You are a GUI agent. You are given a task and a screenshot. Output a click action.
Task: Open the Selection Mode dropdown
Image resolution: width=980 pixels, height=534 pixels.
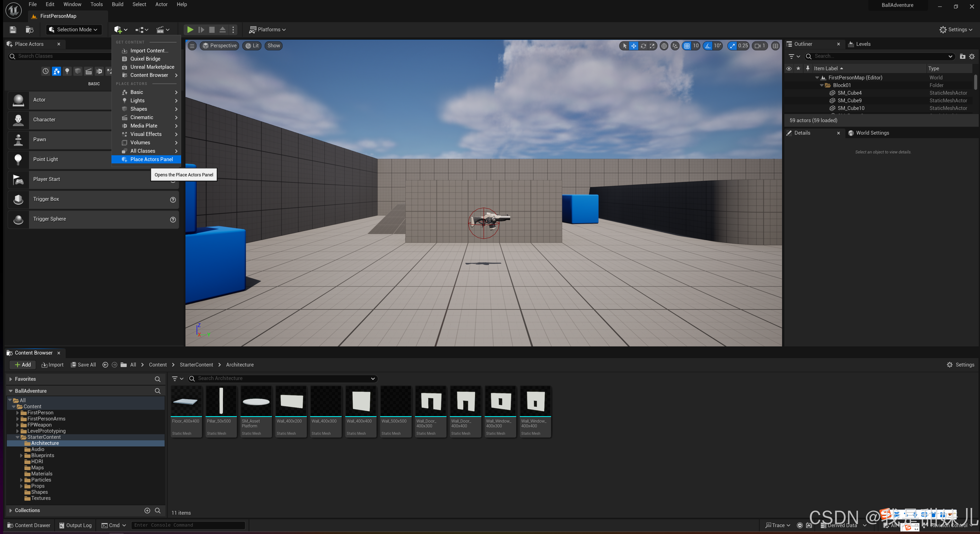click(x=74, y=29)
